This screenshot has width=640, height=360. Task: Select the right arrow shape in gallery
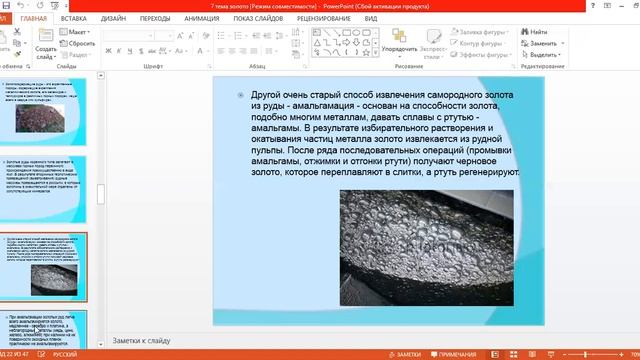click(x=347, y=42)
